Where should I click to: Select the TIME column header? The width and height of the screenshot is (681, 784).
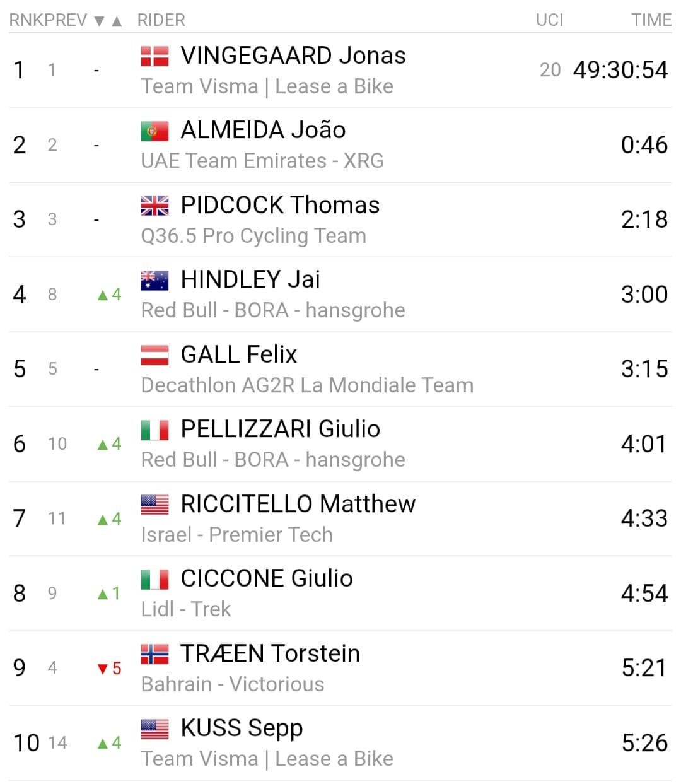click(651, 20)
